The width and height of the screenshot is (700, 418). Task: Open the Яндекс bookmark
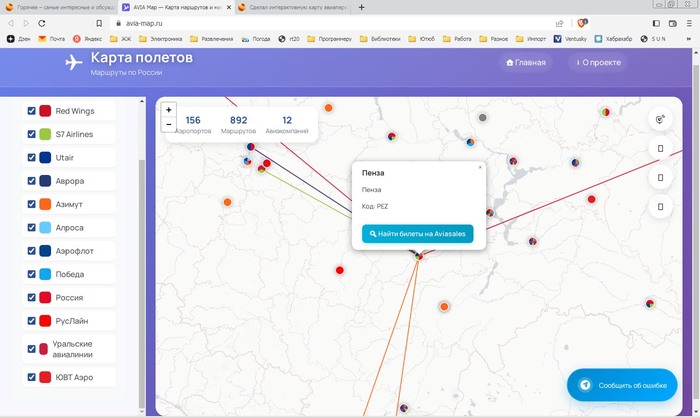[x=88, y=39]
